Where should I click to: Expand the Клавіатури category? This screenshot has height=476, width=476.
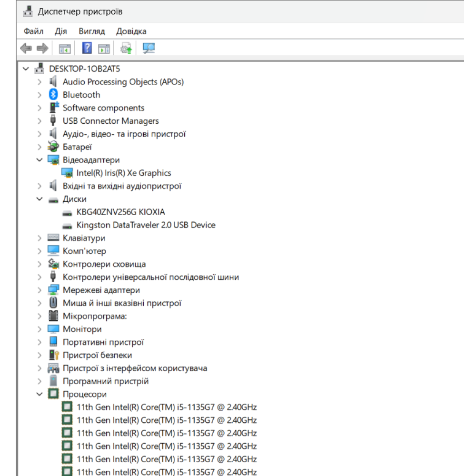click(40, 238)
